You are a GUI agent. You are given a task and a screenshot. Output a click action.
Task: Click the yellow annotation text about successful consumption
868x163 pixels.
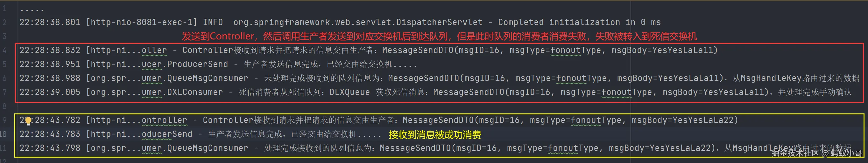[x=435, y=135]
